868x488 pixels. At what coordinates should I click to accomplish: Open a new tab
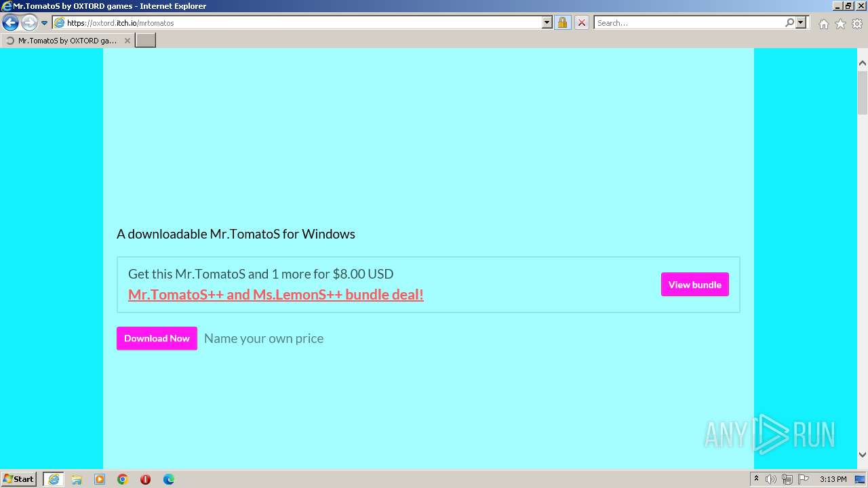point(146,41)
